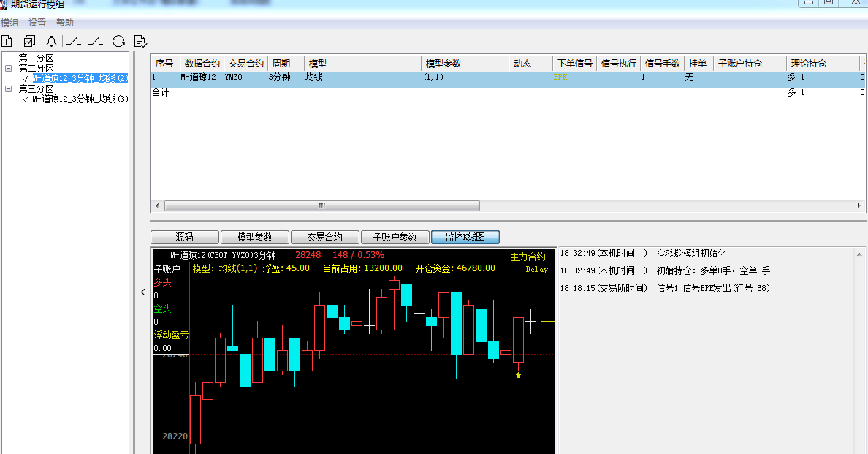Collapse chart side panel with left arrow
The image size is (868, 454).
point(143,292)
